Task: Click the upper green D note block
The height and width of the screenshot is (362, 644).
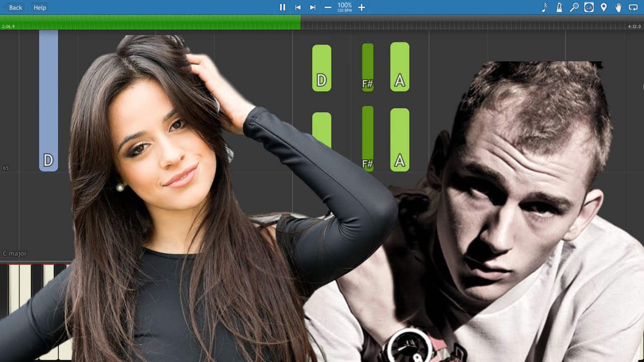Action: coord(321,68)
